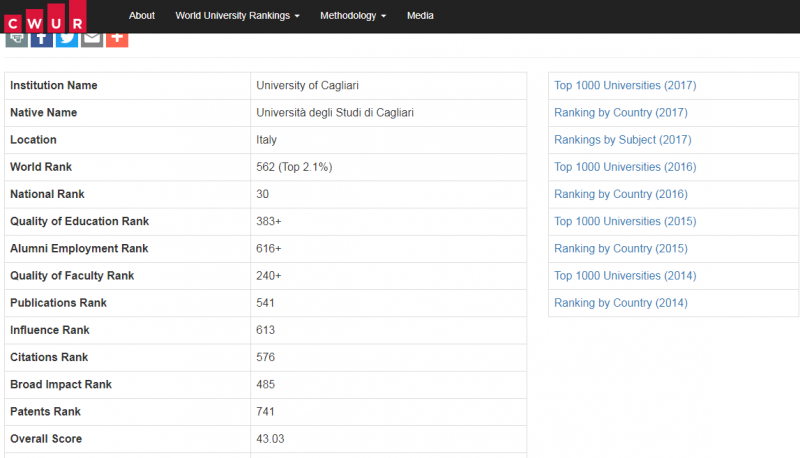This screenshot has height=458, width=800.
Task: Click the CWUR logo
Action: [x=44, y=16]
